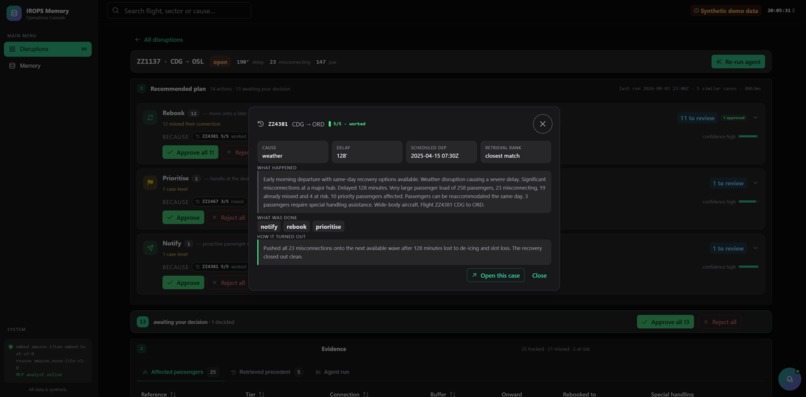Focus the search flight, sector or cause field
The image size is (806, 397).
tap(179, 10)
